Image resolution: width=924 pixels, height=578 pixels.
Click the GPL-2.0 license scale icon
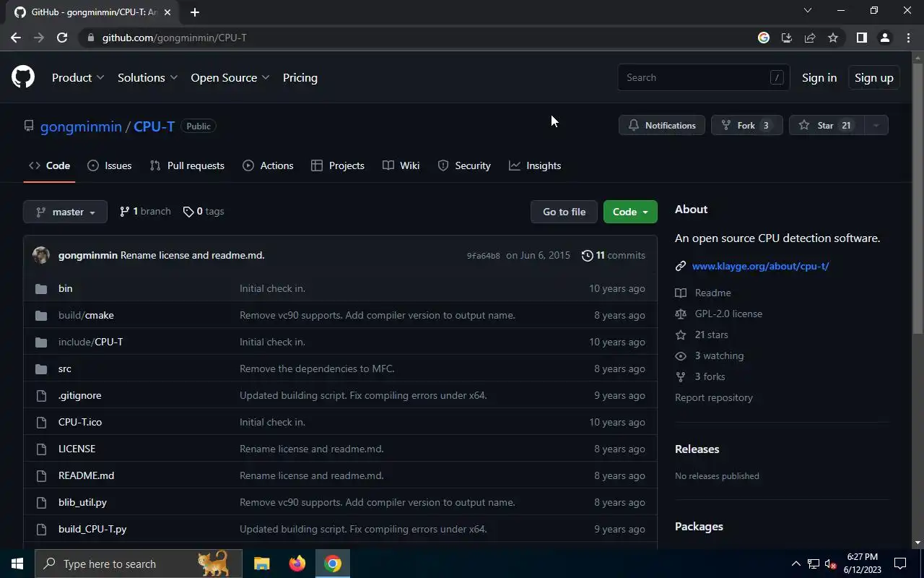[x=680, y=314]
